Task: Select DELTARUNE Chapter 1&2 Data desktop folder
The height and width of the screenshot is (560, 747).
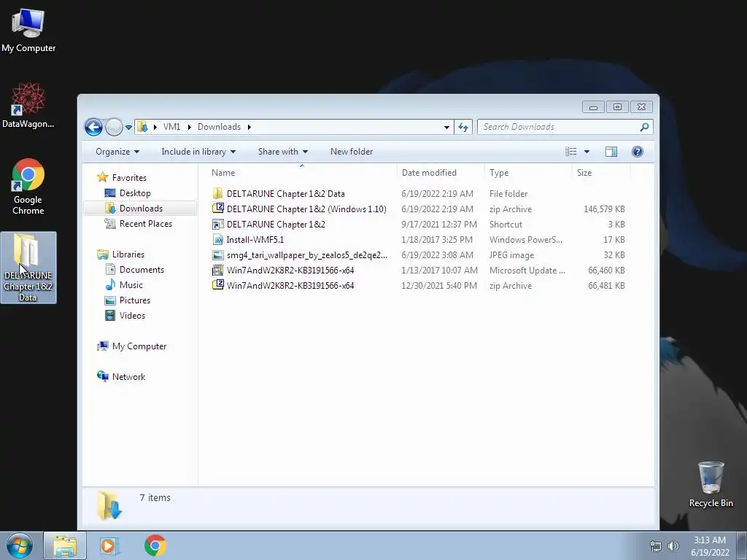Action: [28, 268]
